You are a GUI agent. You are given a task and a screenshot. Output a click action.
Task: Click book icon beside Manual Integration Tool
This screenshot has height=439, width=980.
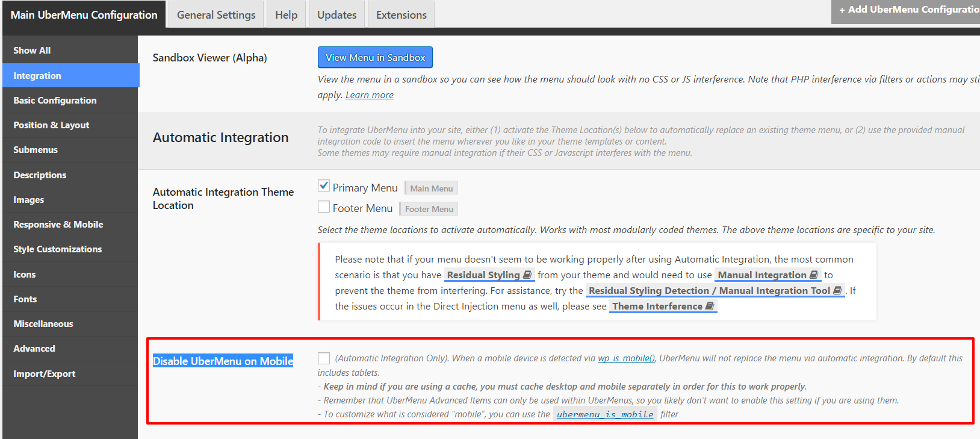click(837, 290)
